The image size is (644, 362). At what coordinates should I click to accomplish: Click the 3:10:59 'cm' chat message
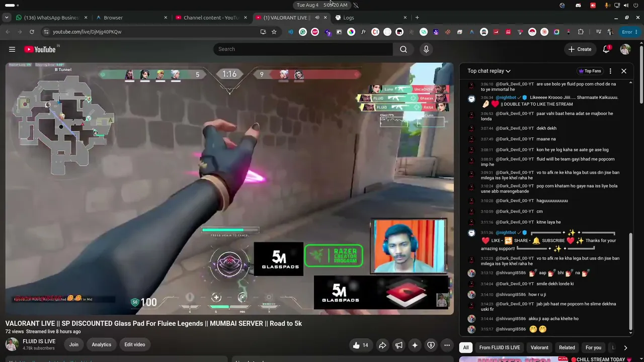tap(539, 212)
